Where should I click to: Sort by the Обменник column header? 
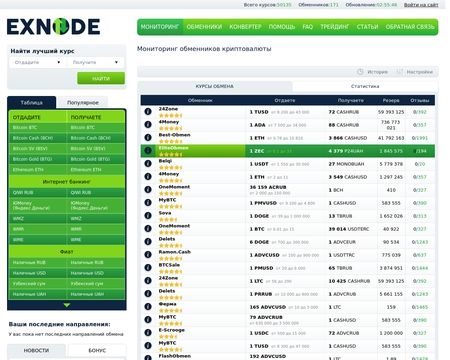pos(200,100)
